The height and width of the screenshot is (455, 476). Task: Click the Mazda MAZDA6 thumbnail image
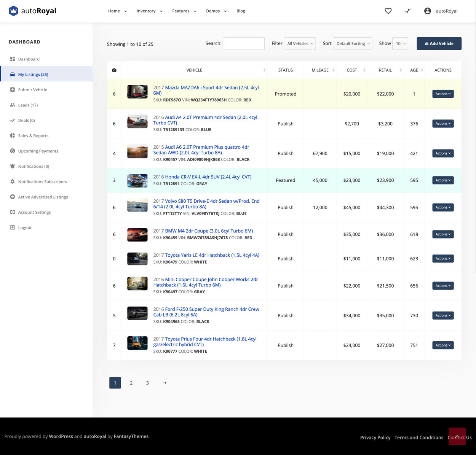(137, 92)
